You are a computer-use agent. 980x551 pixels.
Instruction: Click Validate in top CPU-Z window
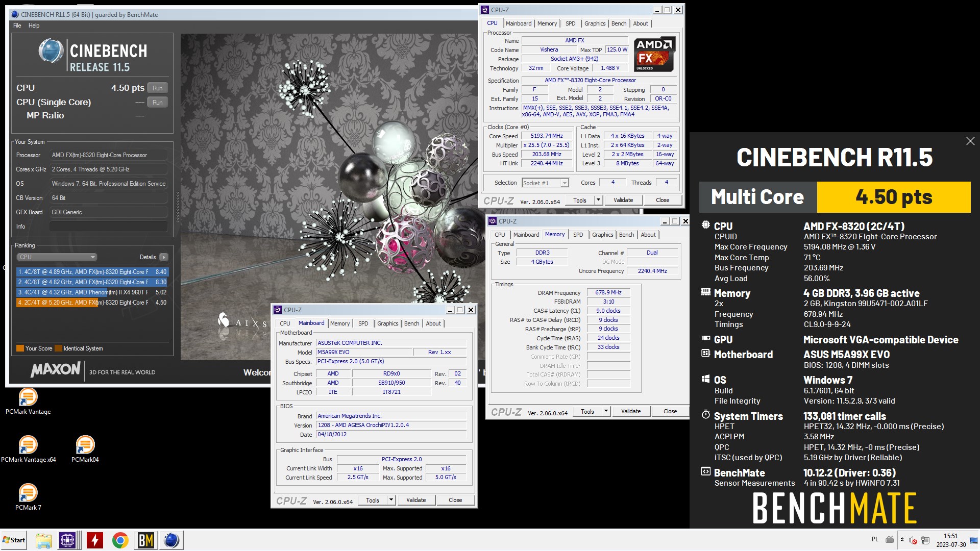pyautogui.click(x=623, y=200)
